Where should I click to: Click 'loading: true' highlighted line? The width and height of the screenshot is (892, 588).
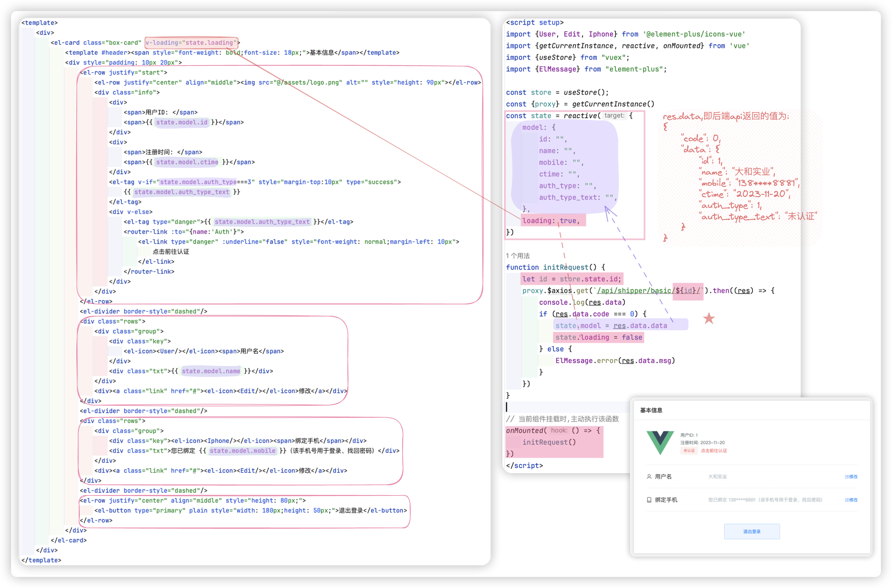[551, 221]
